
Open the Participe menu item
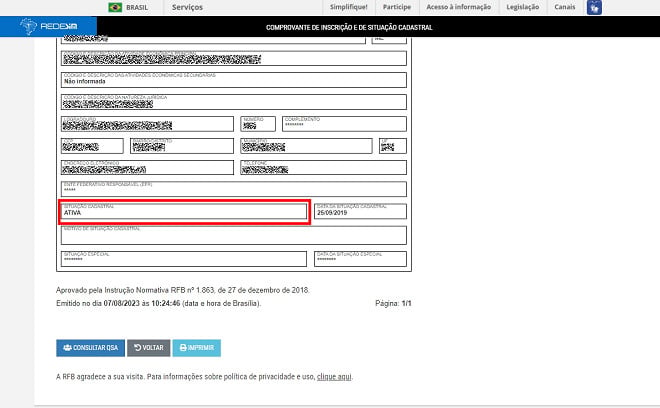[397, 7]
